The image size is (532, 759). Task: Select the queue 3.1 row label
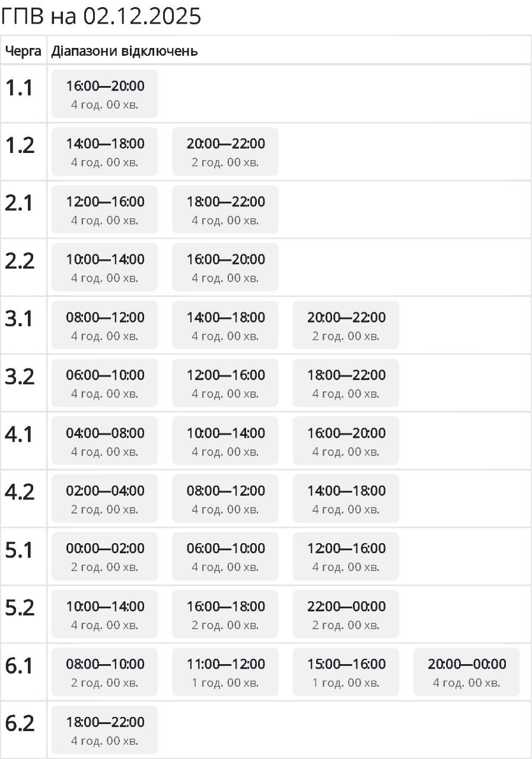pos(20,319)
